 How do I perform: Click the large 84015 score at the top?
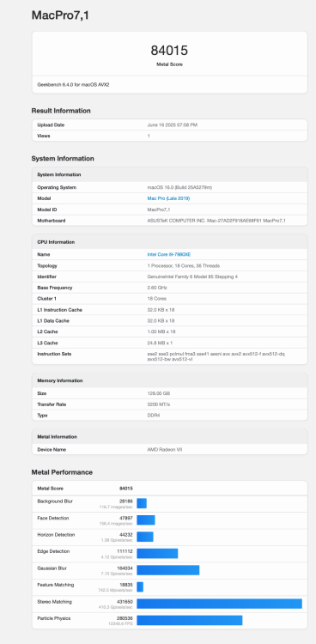pos(169,51)
